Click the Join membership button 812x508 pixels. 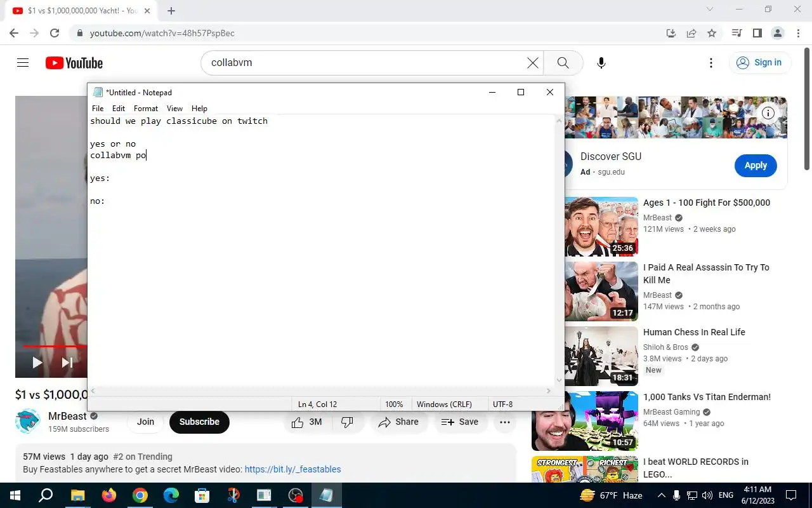pos(145,422)
